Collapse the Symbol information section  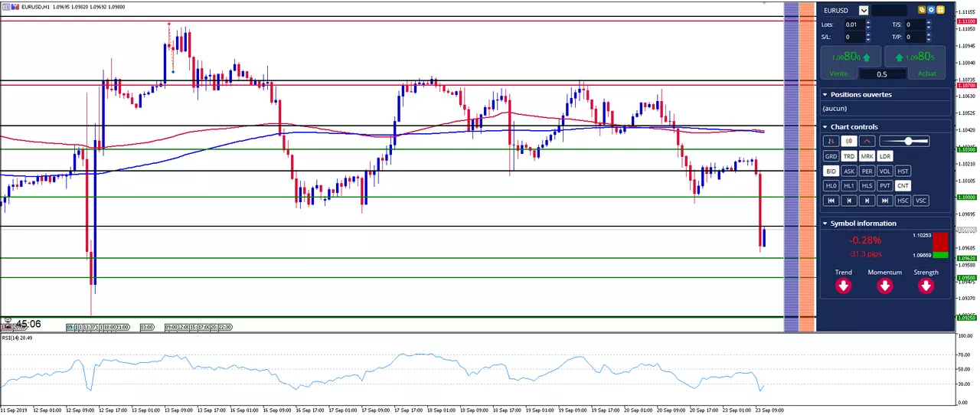coord(825,224)
